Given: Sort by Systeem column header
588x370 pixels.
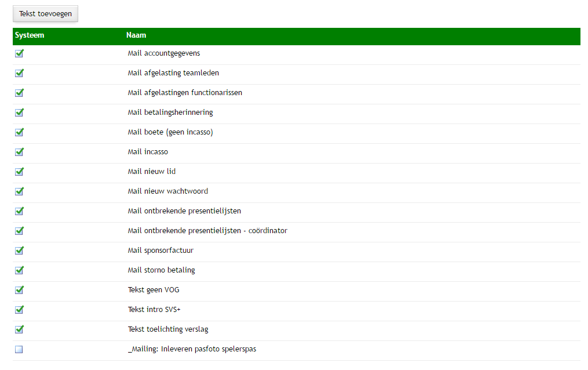Looking at the screenshot, I should point(29,35).
